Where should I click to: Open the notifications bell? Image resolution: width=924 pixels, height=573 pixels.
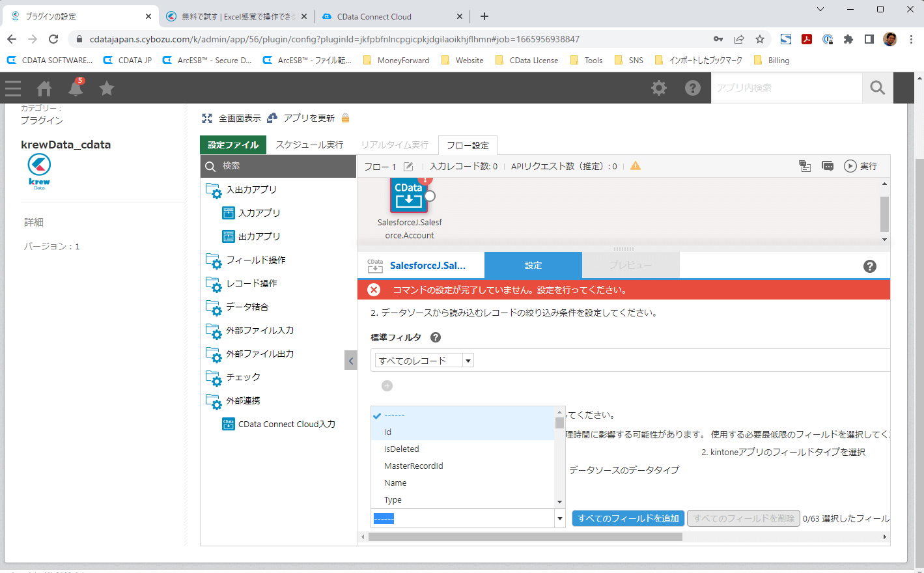tap(76, 87)
